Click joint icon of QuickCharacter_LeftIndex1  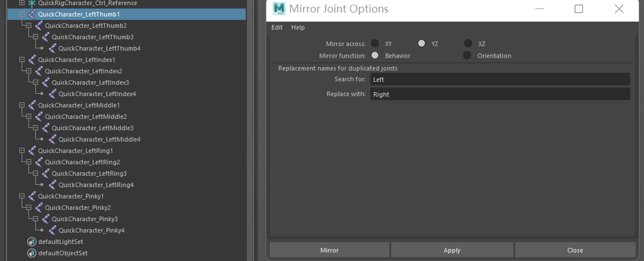coord(32,60)
